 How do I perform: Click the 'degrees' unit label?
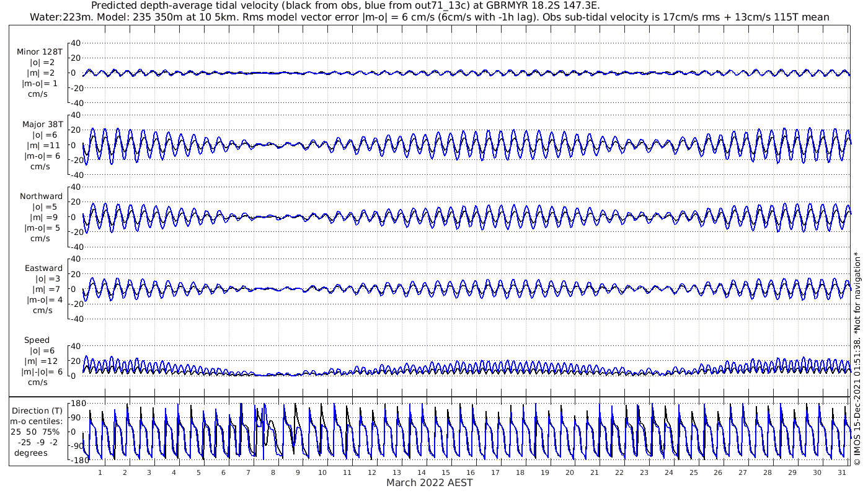pyautogui.click(x=31, y=453)
